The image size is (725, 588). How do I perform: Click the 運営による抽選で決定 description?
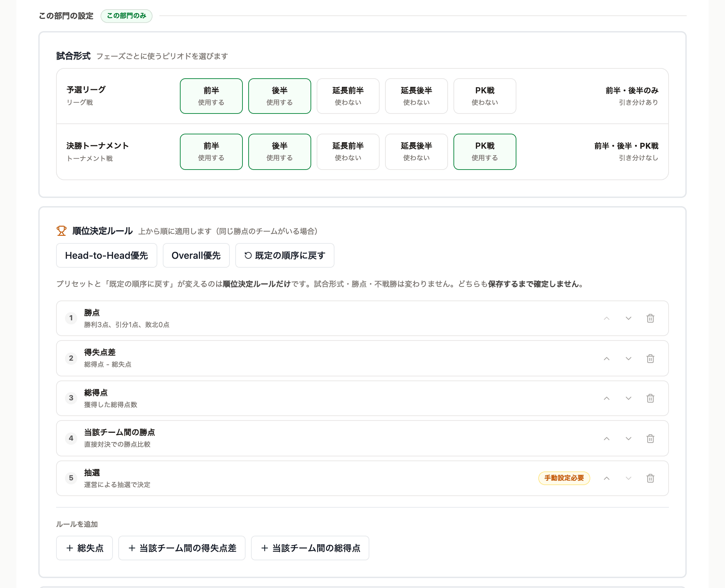(117, 485)
